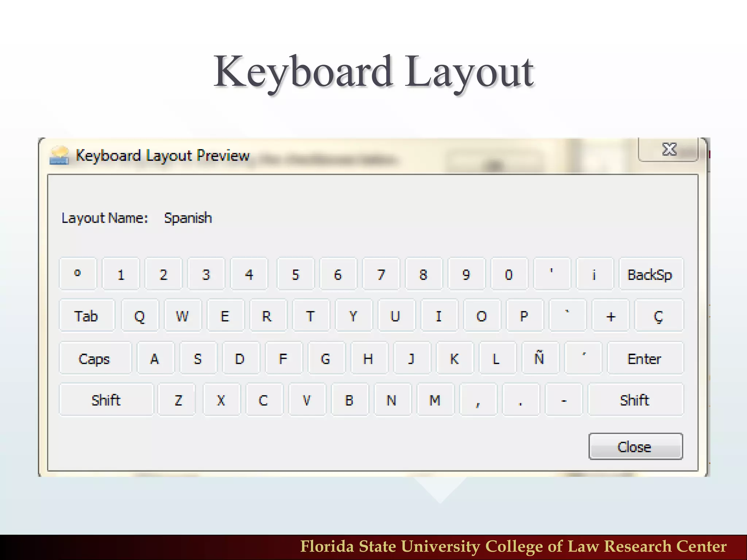Click the W key
The image size is (747, 560).
pyautogui.click(x=183, y=316)
